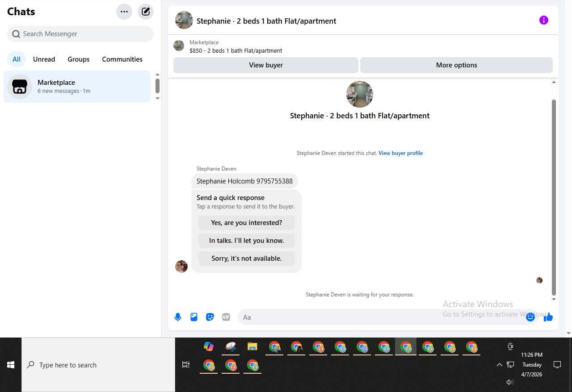Viewport: 572px width, 392px height.
Task: Click the chat list scrollbar down arrow
Action: [x=157, y=98]
